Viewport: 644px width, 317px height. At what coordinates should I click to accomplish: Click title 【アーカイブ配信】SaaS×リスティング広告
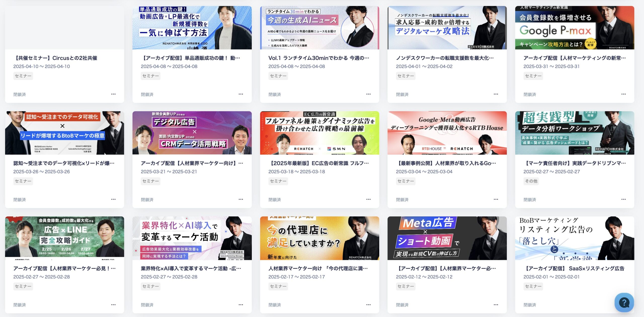tap(574, 268)
